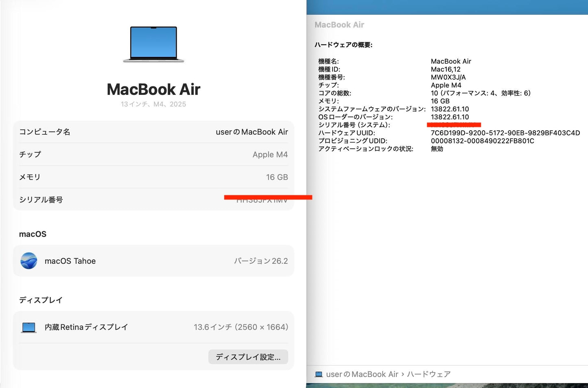This screenshot has height=388, width=588.
Task: Click the OSローダーのバージョン value '13822.61.10'
Action: pos(450,117)
